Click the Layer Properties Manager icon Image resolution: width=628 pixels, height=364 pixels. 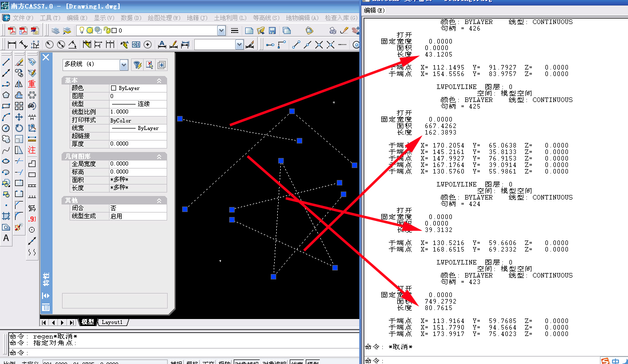click(55, 30)
